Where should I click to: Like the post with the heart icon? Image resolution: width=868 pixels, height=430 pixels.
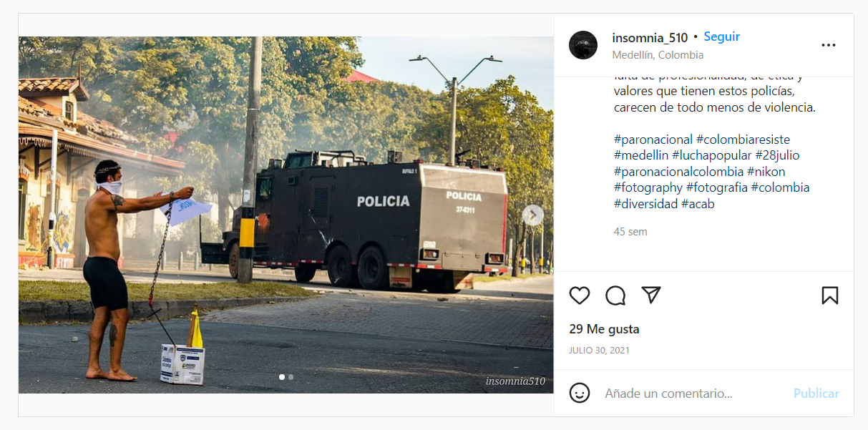(580, 295)
